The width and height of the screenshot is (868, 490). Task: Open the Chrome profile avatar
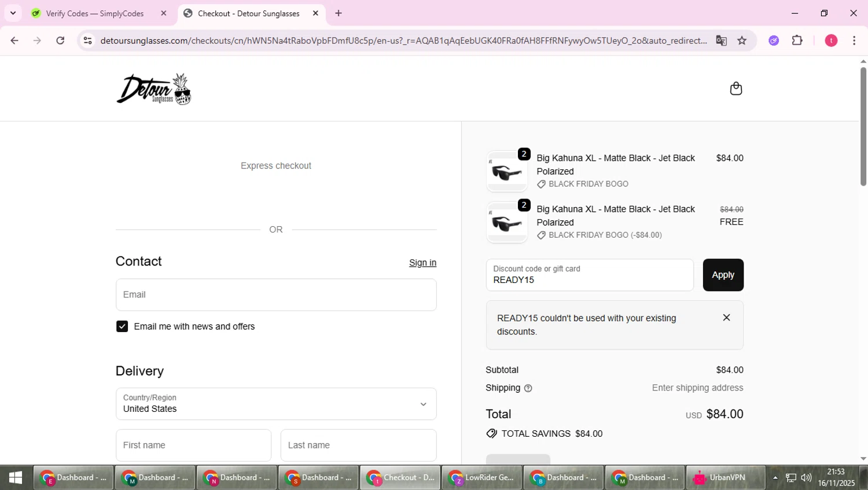click(831, 40)
